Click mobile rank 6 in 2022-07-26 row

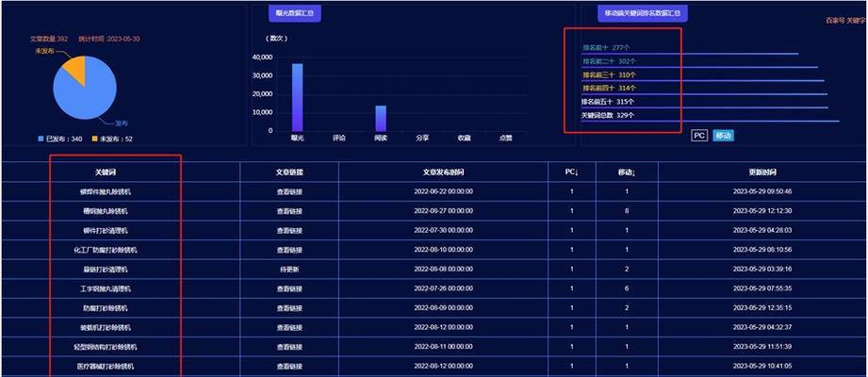point(627,289)
